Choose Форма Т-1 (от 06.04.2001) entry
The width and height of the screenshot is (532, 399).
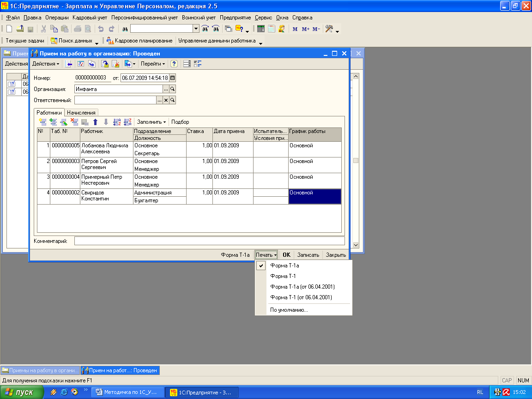click(301, 297)
